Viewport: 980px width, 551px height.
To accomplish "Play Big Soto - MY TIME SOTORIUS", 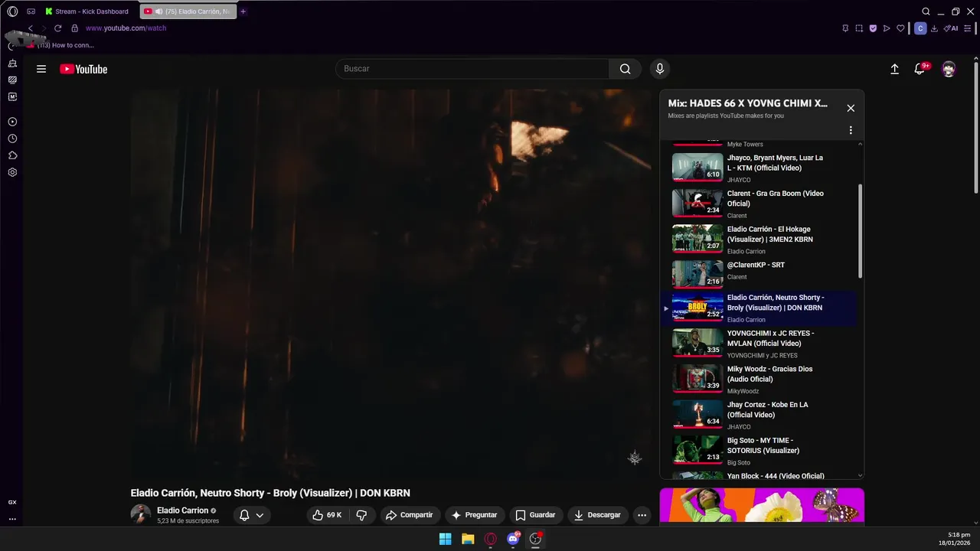I will pyautogui.click(x=758, y=450).
